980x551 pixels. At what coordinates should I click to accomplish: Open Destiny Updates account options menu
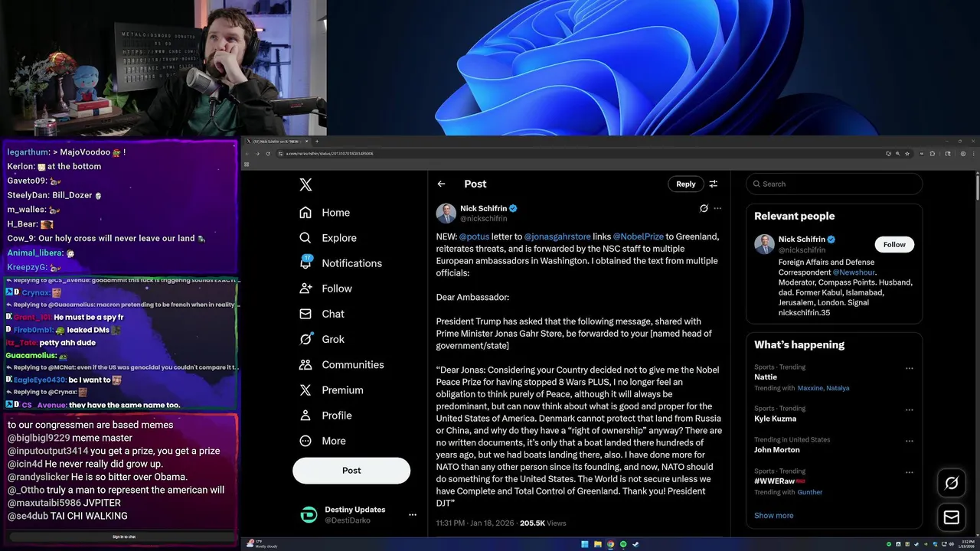(413, 514)
